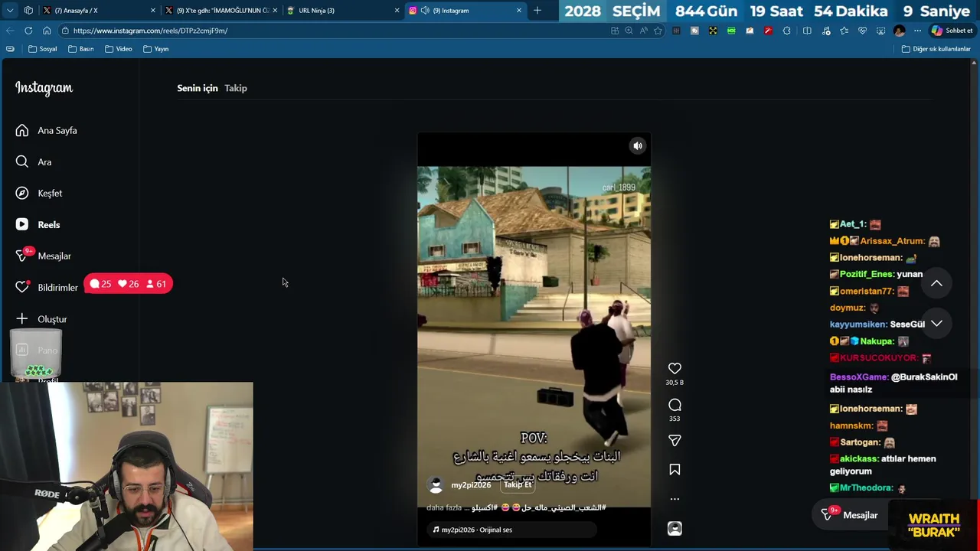Open the tab list dropdown arrow
The height and width of the screenshot is (551, 980).
10,11
